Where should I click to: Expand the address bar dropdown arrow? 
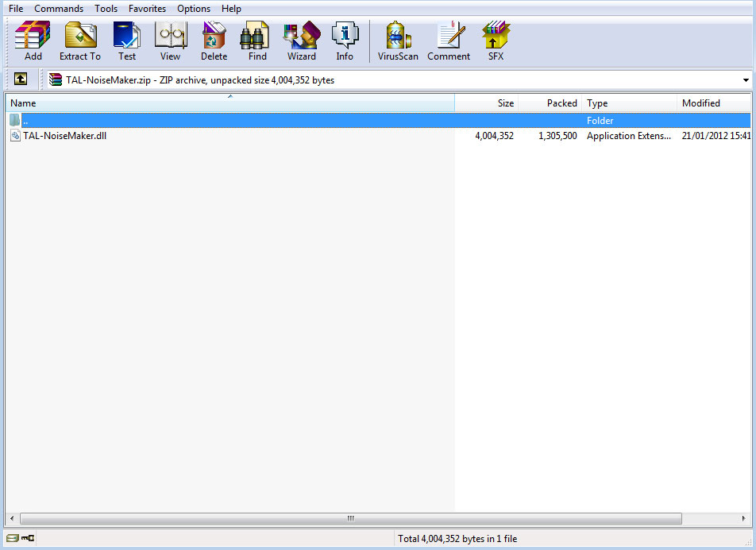[746, 80]
